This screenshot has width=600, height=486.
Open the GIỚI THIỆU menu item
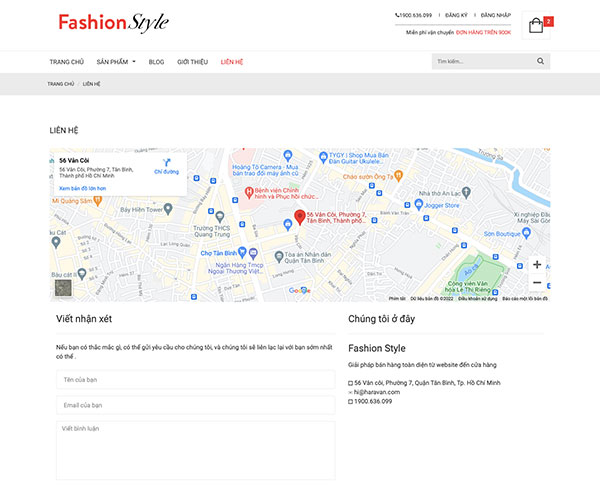pyautogui.click(x=192, y=62)
